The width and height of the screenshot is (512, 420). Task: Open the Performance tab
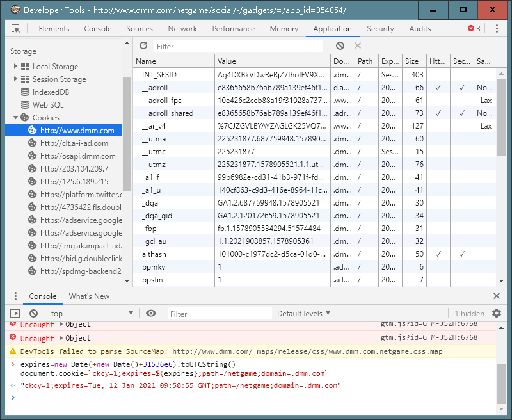point(234,29)
